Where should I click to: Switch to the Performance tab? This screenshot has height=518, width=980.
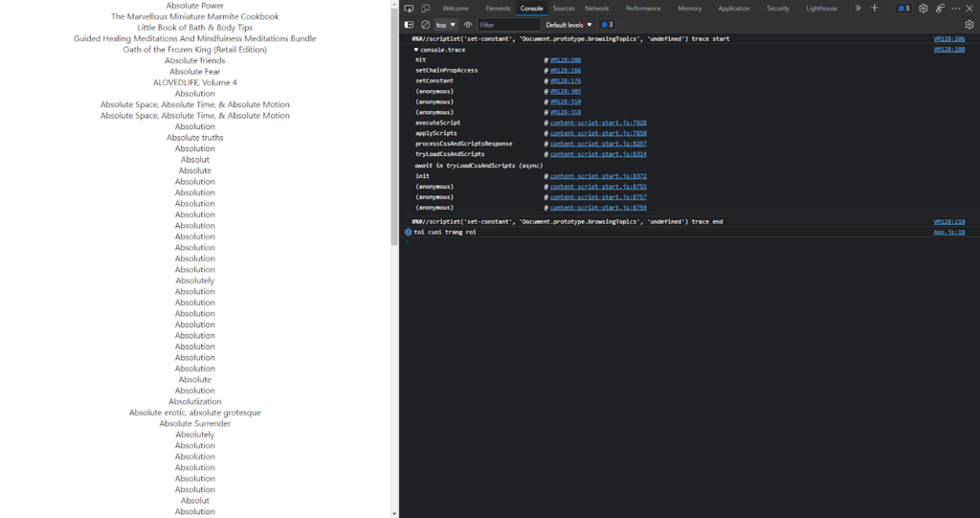pos(643,8)
